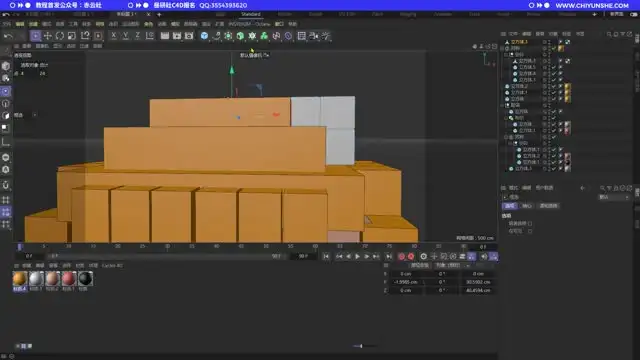Open the default camera dropdown in viewport
640x360 pixels.
click(x=254, y=55)
